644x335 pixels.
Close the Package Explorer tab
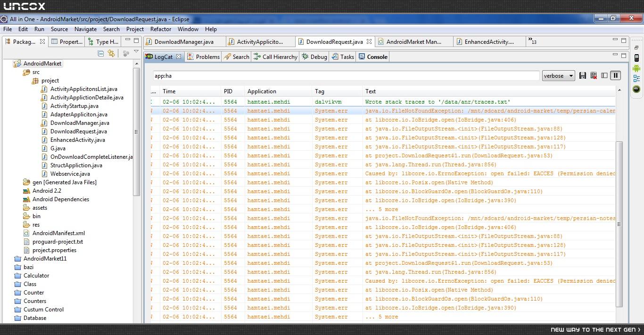point(42,41)
